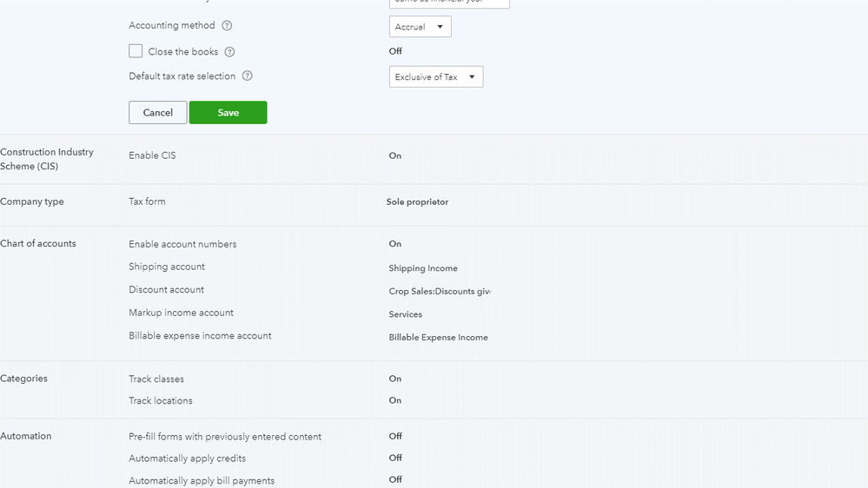Click the Crop Sales discount account value

pos(439,292)
